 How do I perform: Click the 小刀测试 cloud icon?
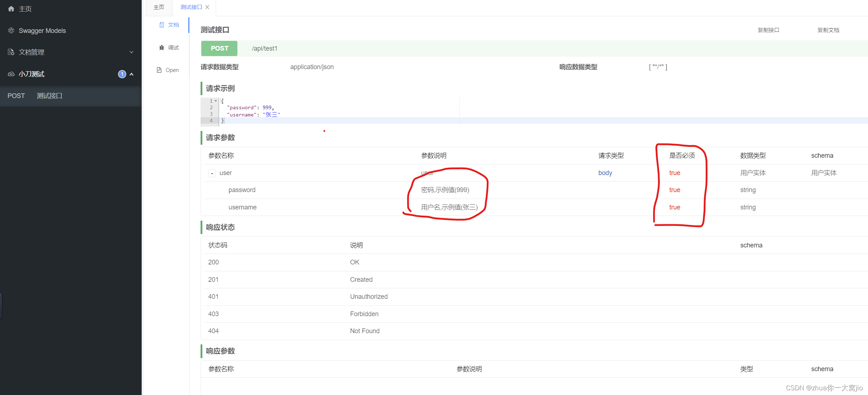pos(11,74)
